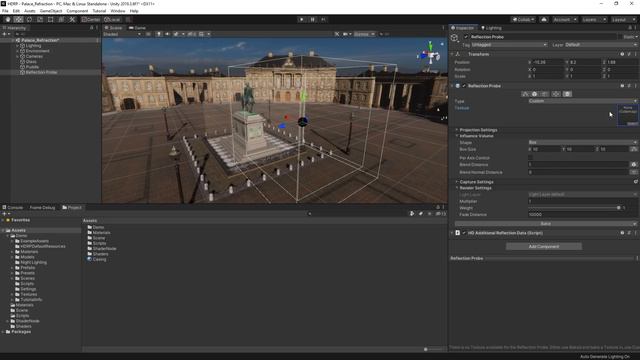The width and height of the screenshot is (640, 360).
Task: Click the Blend Distance advanced icon
Action: click(x=633, y=164)
